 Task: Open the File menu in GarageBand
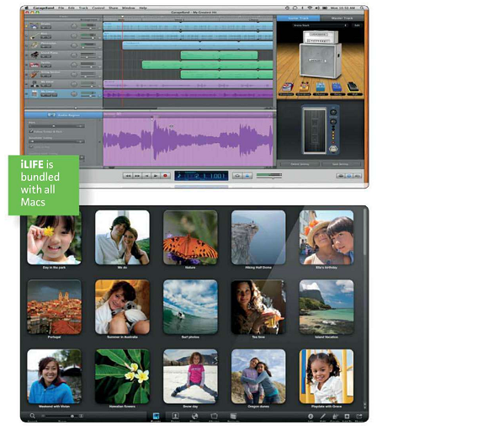(x=61, y=8)
